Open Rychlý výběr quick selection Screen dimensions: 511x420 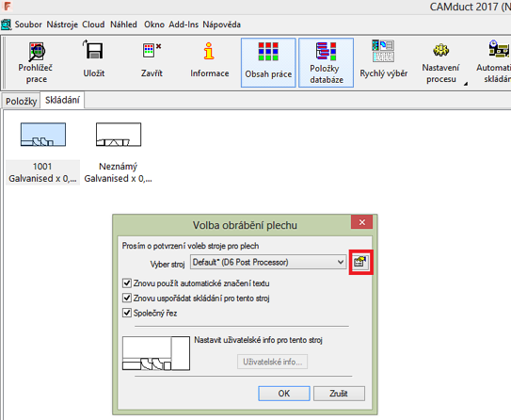(384, 62)
